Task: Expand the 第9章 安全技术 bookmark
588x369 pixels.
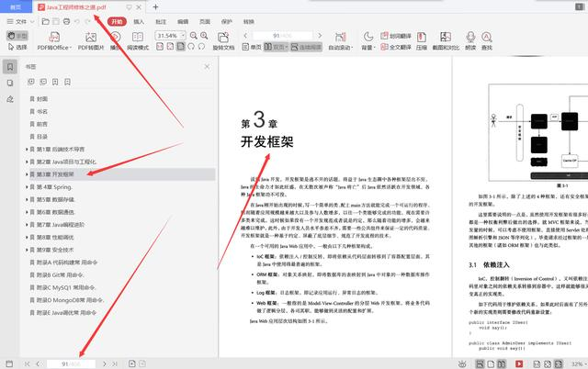Action: (x=27, y=250)
